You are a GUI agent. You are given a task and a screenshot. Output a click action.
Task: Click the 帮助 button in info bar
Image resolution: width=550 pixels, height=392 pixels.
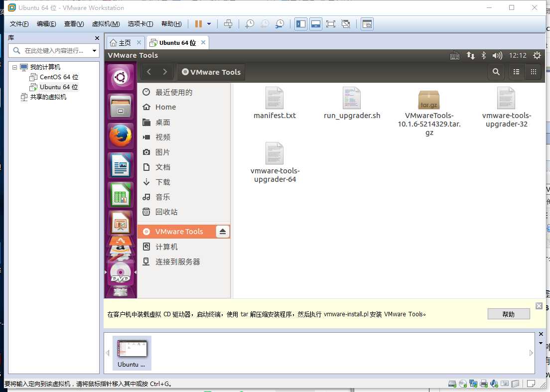509,314
